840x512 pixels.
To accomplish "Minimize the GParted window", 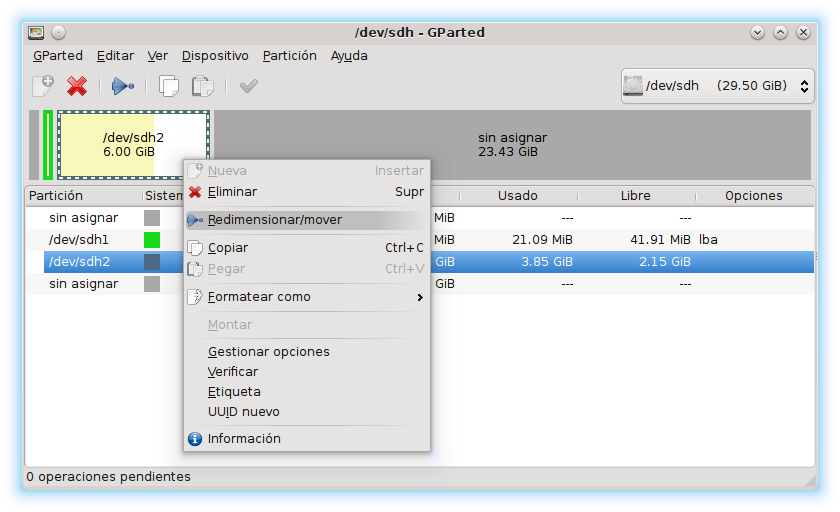I will point(757,33).
